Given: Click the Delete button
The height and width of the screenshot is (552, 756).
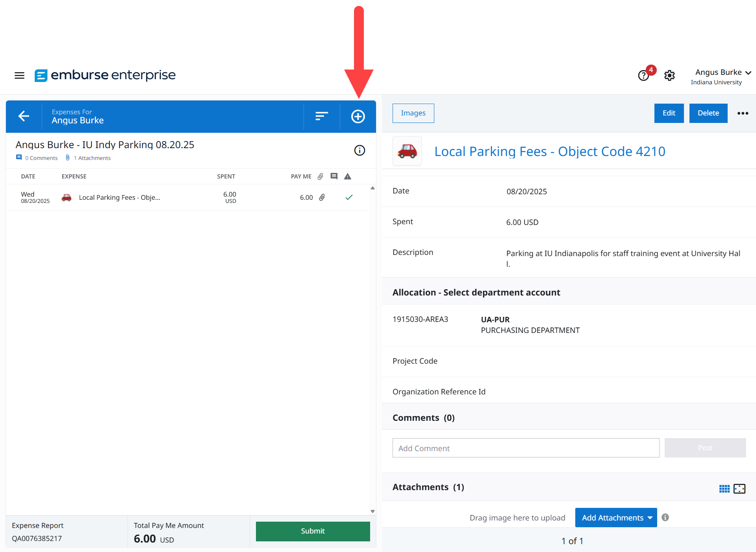Looking at the screenshot, I should pyautogui.click(x=708, y=113).
